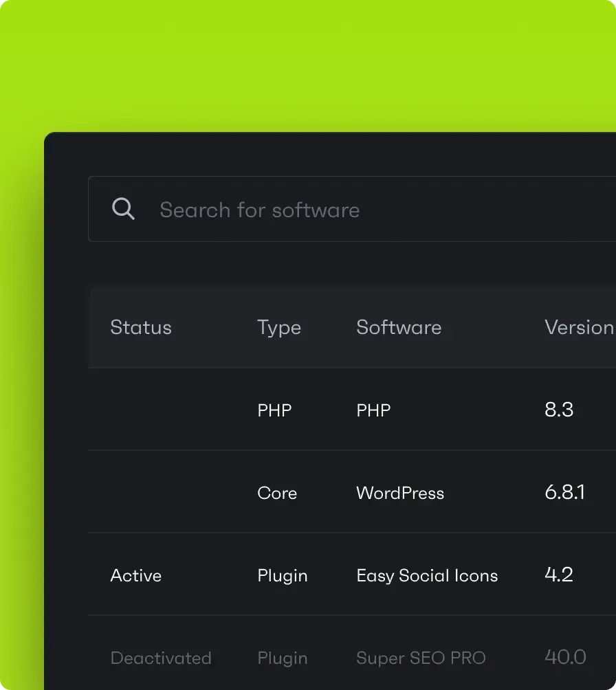Click the search icon inside the search bar
This screenshot has width=616, height=690.
point(124,208)
